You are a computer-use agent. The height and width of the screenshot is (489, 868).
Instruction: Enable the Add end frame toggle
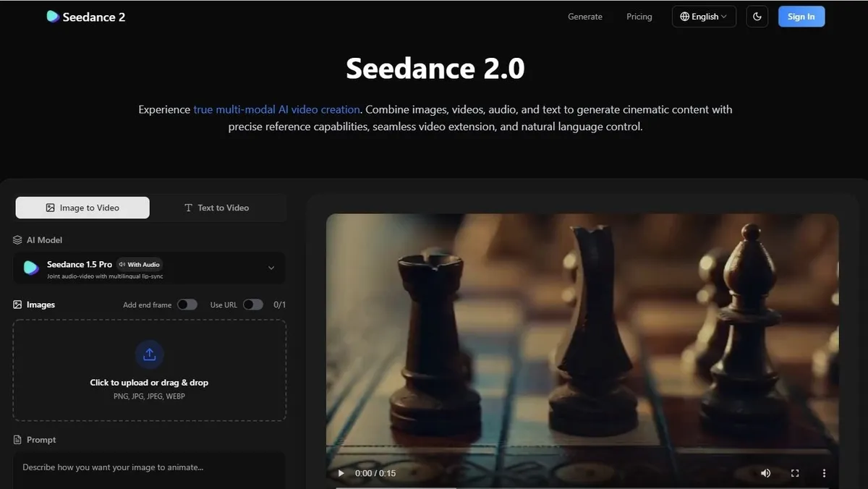tap(187, 305)
